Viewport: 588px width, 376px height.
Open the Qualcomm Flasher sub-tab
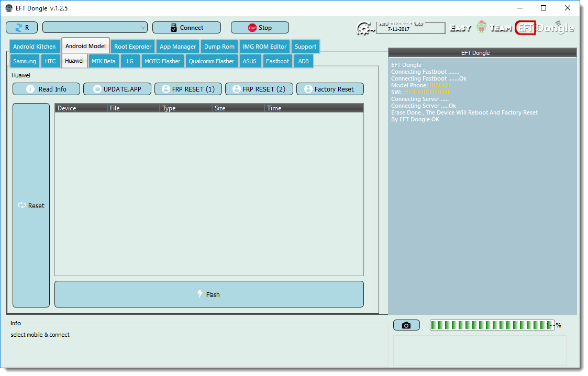coord(212,61)
